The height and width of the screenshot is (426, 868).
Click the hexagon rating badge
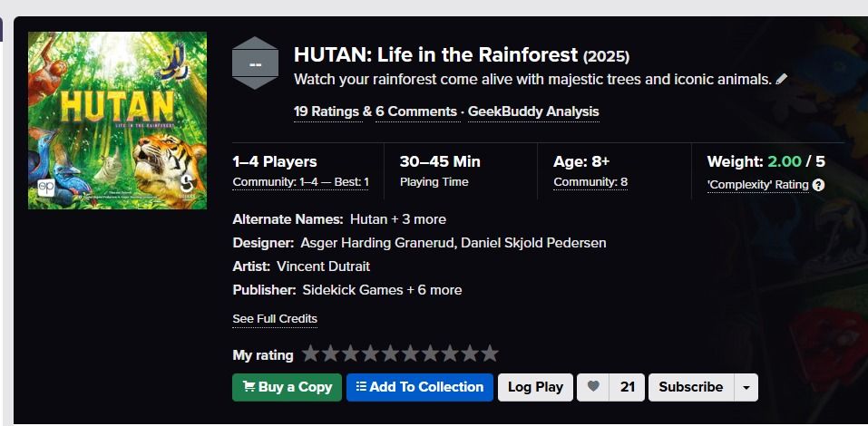255,63
